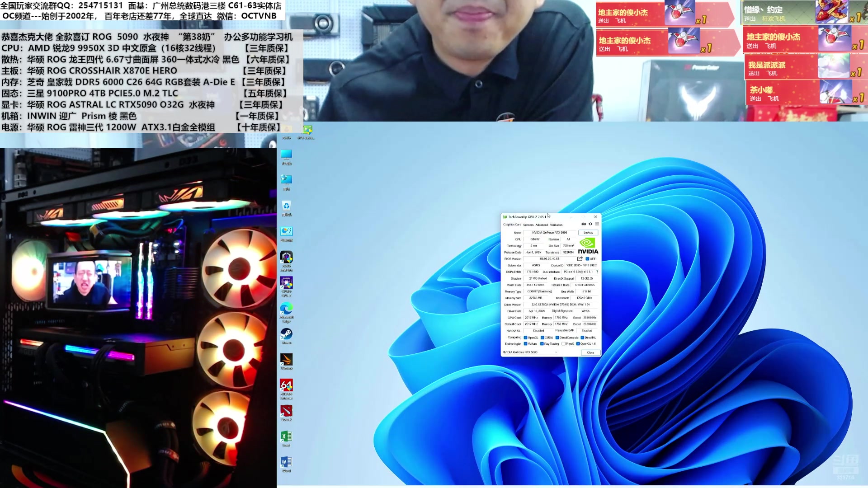The height and width of the screenshot is (488, 868).
Task: Click GPU-Z refresh icon
Action: 590,224
